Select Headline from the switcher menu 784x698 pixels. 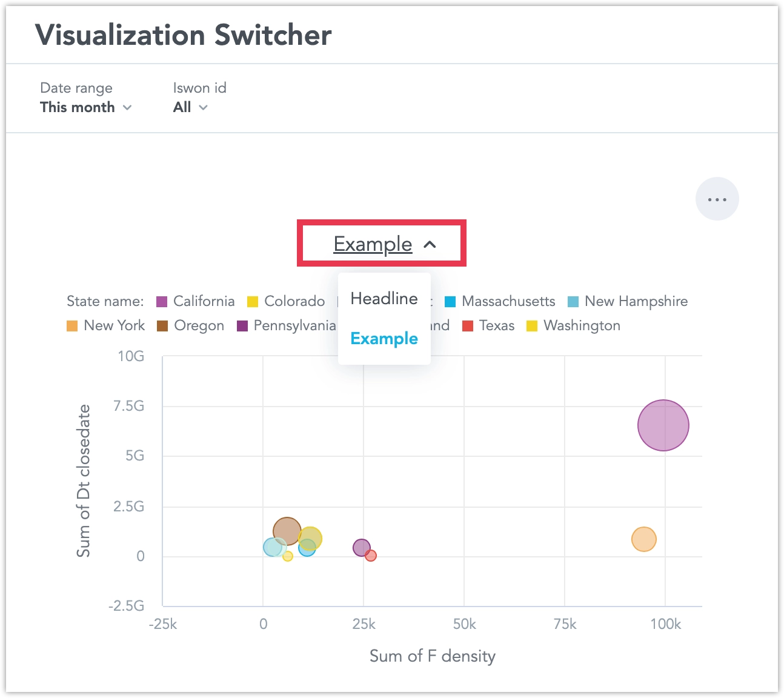click(x=384, y=299)
